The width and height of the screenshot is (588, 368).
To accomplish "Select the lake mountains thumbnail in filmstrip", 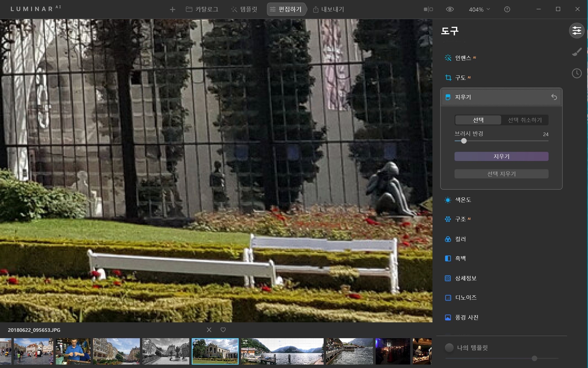I will point(282,351).
